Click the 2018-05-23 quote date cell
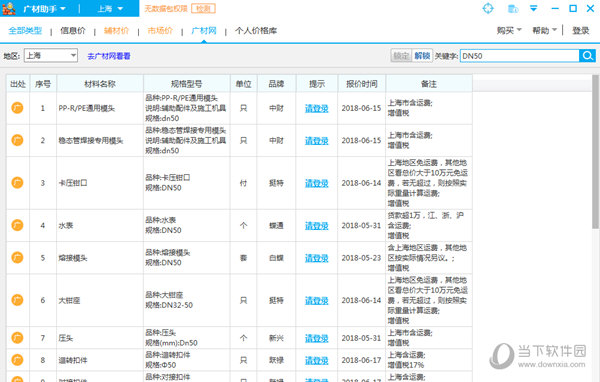The height and width of the screenshot is (382, 600). point(361,258)
